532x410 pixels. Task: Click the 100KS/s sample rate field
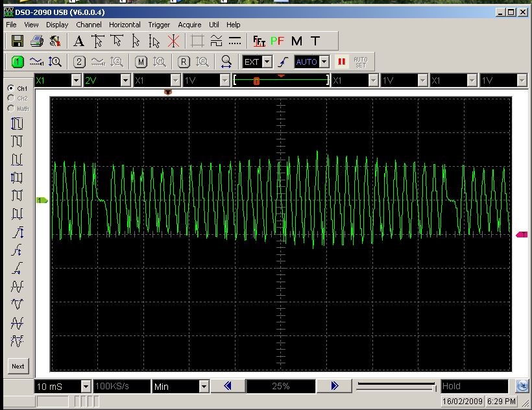121,386
